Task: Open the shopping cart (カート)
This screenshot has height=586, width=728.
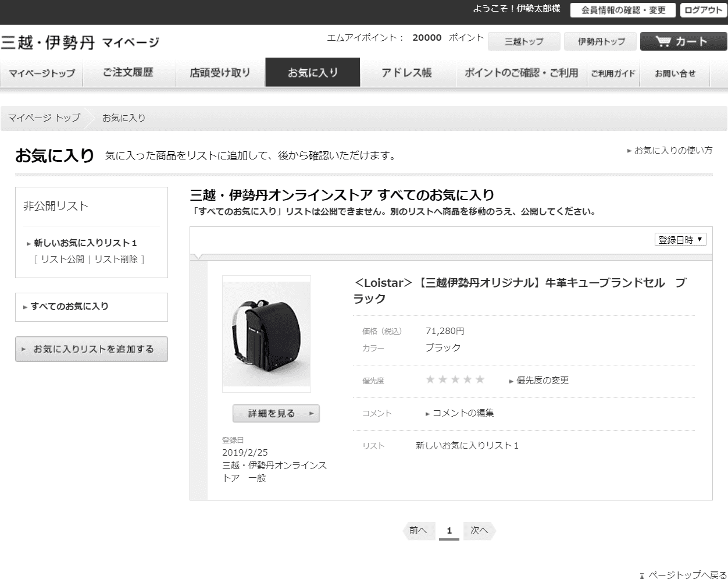Action: (x=683, y=41)
